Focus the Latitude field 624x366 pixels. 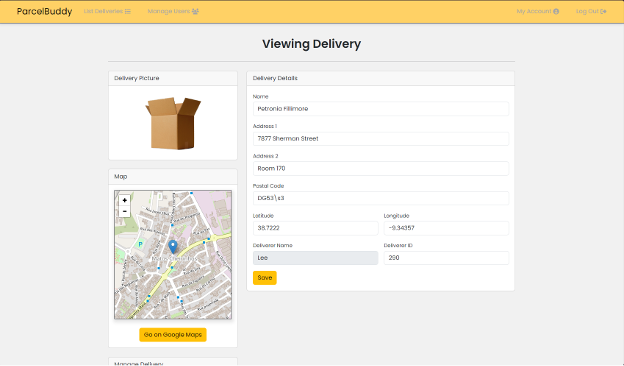[x=316, y=228]
